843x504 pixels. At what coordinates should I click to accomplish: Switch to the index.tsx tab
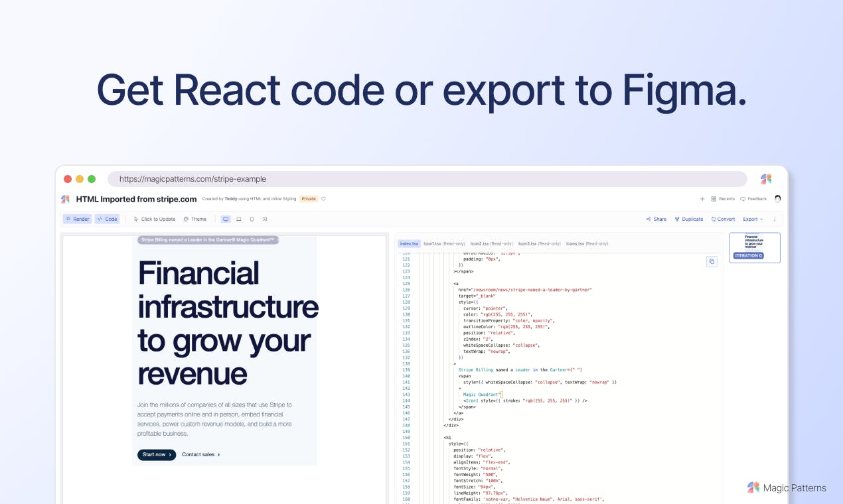(x=409, y=243)
